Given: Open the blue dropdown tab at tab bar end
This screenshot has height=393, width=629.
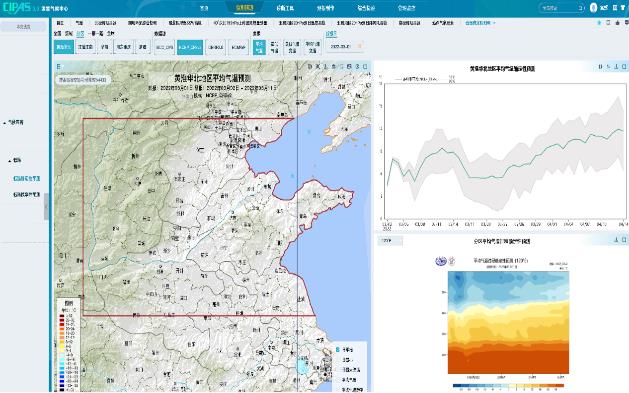Looking at the screenshot, I should click(x=480, y=23).
